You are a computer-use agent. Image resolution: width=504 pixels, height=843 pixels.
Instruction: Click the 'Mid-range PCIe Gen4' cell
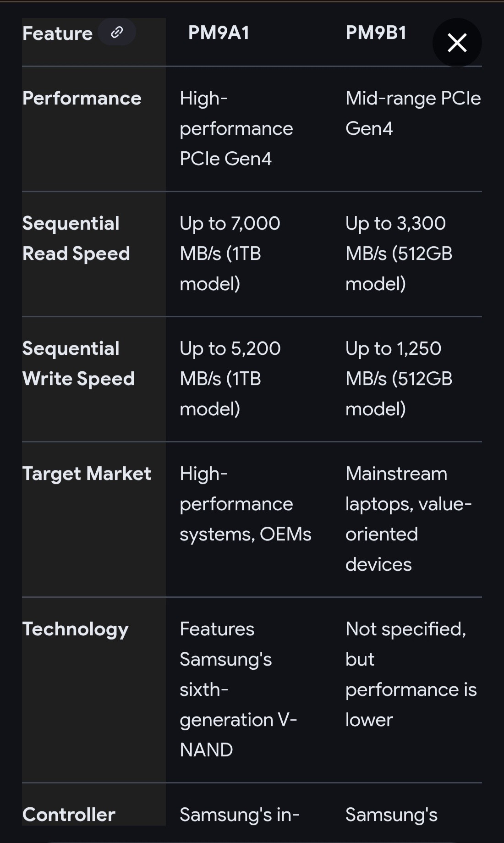412,113
